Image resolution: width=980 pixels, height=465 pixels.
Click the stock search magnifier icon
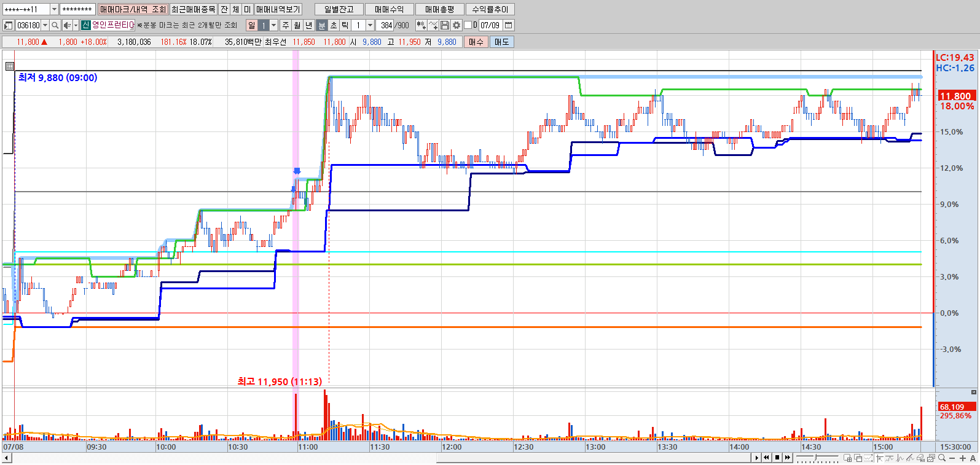55,25
